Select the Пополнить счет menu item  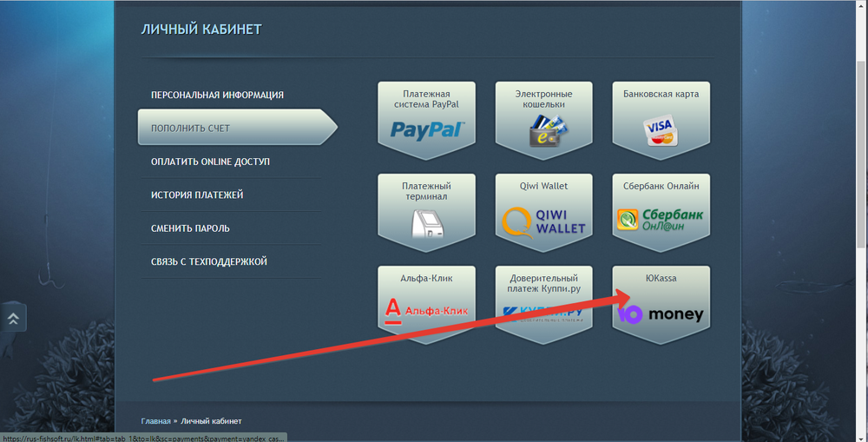[190, 129]
